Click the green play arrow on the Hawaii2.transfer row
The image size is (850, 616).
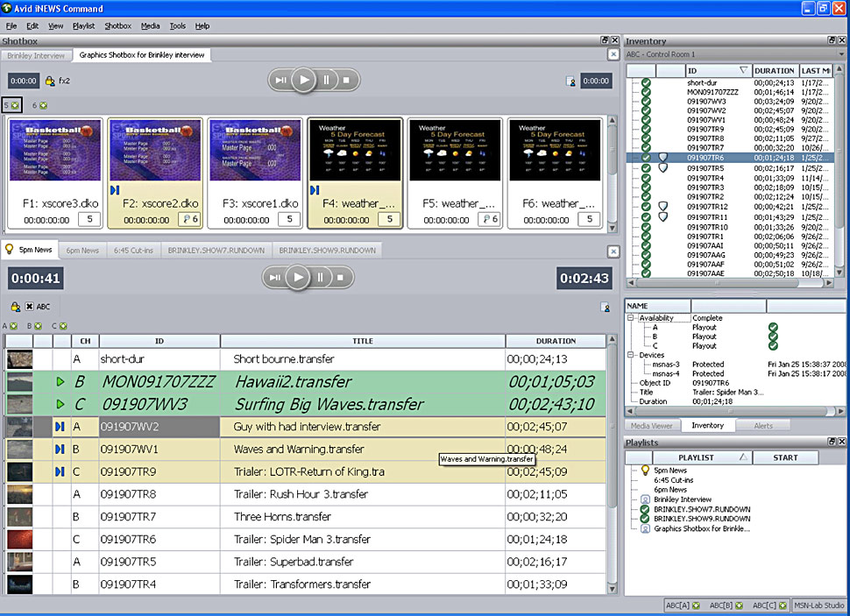pyautogui.click(x=60, y=381)
